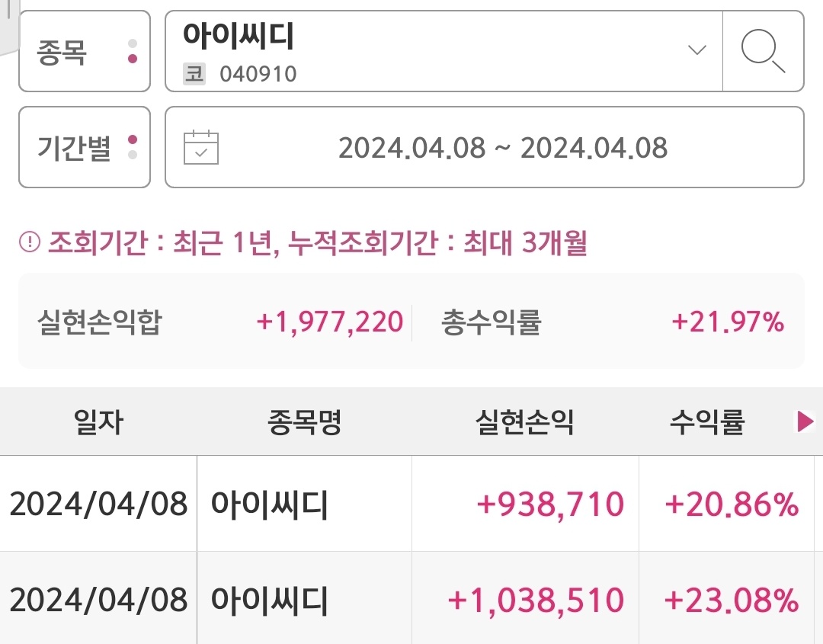Open the first 아이씨디 row with +938,710
The image size is (823, 644).
tap(411, 503)
